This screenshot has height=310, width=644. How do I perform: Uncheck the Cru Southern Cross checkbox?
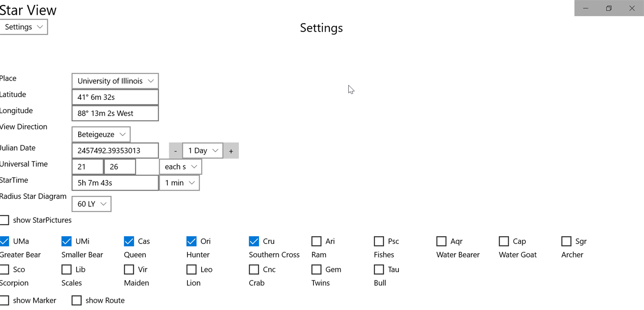[254, 242]
